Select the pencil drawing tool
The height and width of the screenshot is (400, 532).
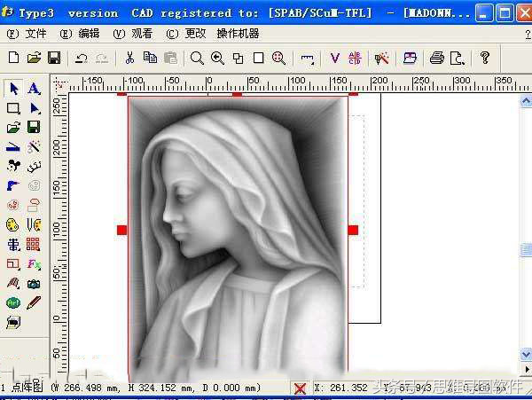[34, 302]
